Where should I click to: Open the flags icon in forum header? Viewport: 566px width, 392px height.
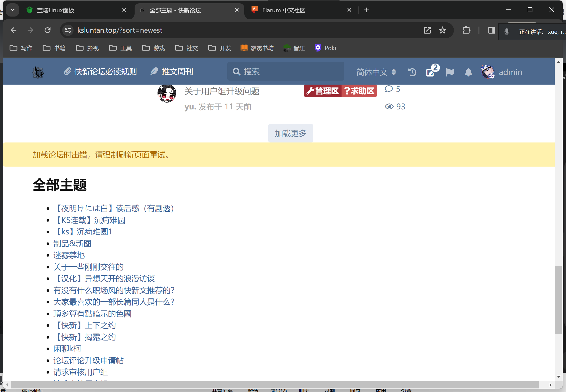[449, 72]
